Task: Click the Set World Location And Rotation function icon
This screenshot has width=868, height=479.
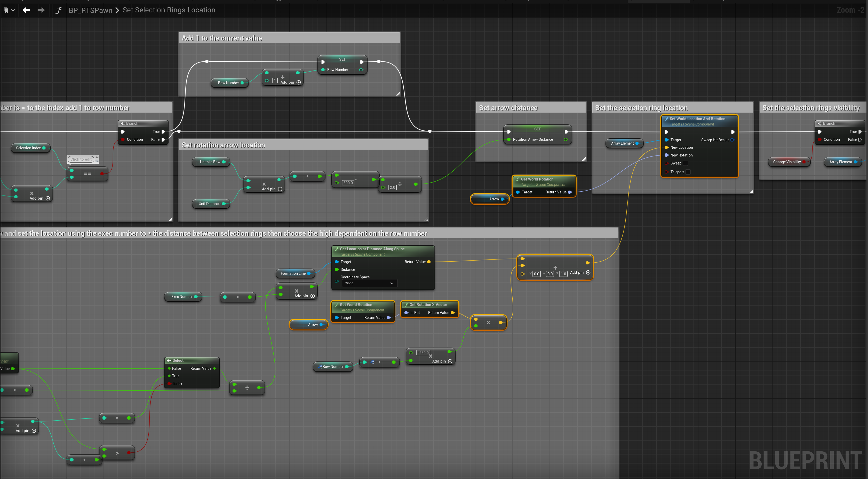Action: click(x=666, y=119)
